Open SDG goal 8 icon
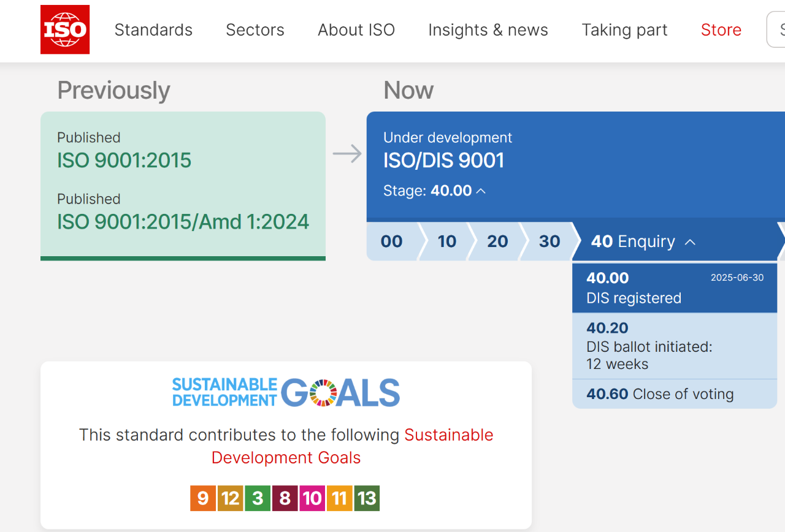The image size is (785, 532). 285,498
